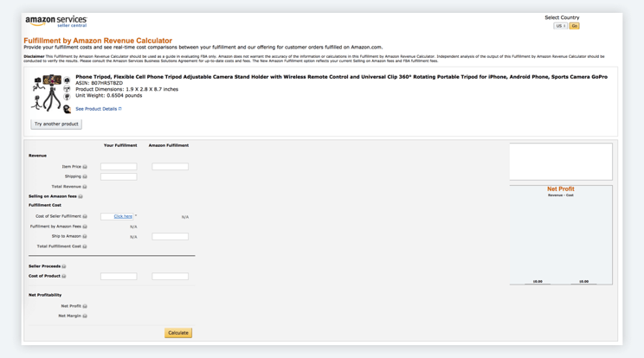The height and width of the screenshot is (358, 644).
Task: Open the See Product Details link
Action: pyautogui.click(x=96, y=109)
